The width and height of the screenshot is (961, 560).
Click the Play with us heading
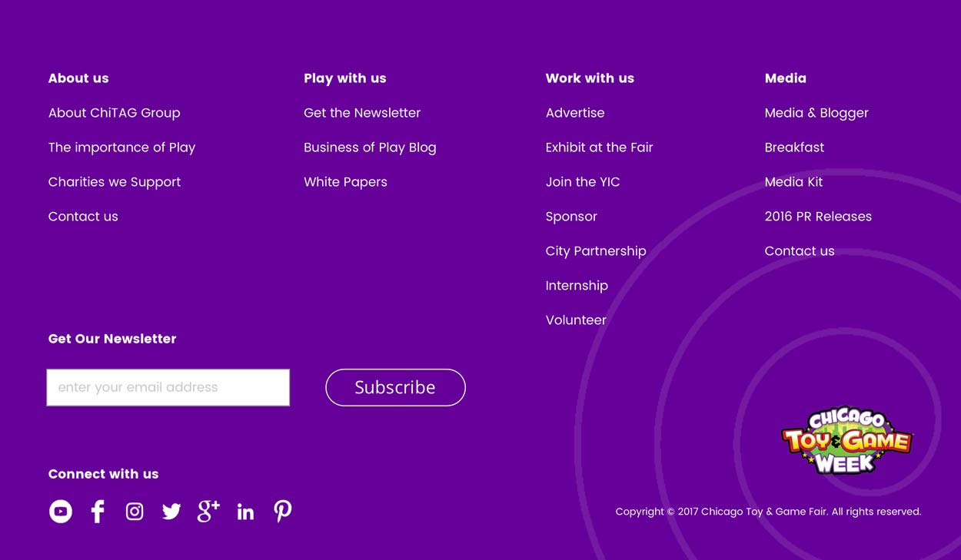click(x=345, y=78)
